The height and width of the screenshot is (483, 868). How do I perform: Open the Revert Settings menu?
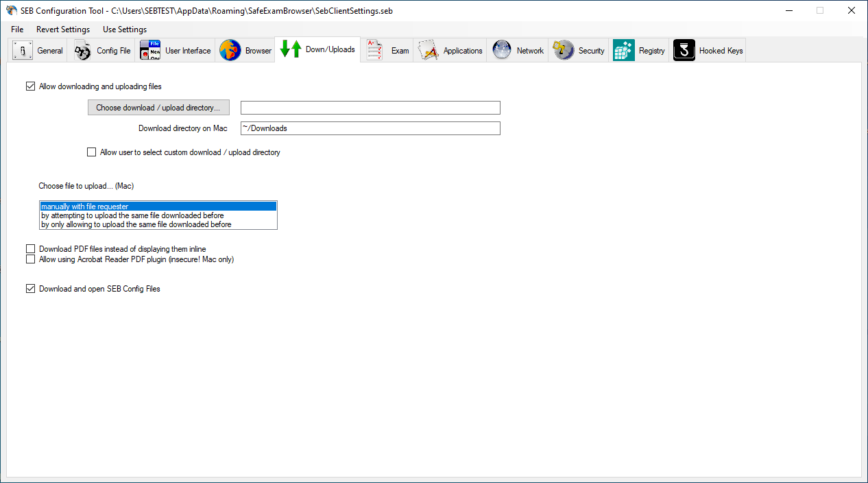[x=63, y=30]
